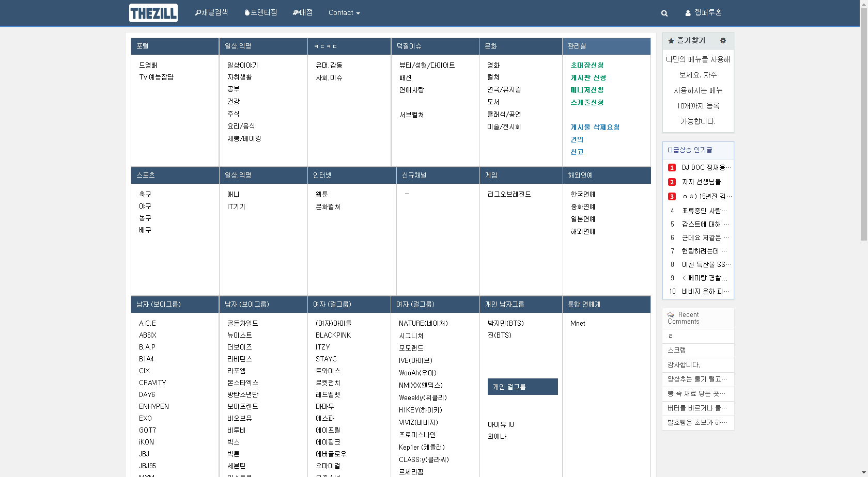Go to the 일상이야기 board
The width and height of the screenshot is (868, 477).
pyautogui.click(x=243, y=65)
